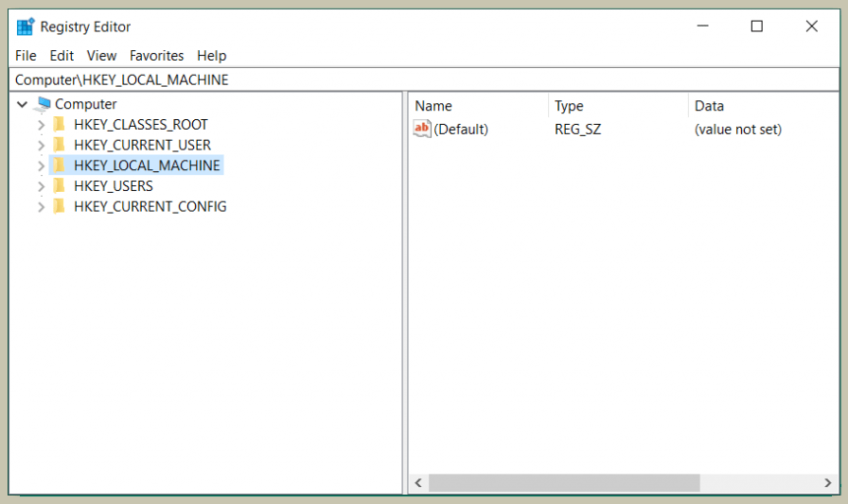This screenshot has height=504, width=848.
Task: Open the File menu
Action: point(26,56)
